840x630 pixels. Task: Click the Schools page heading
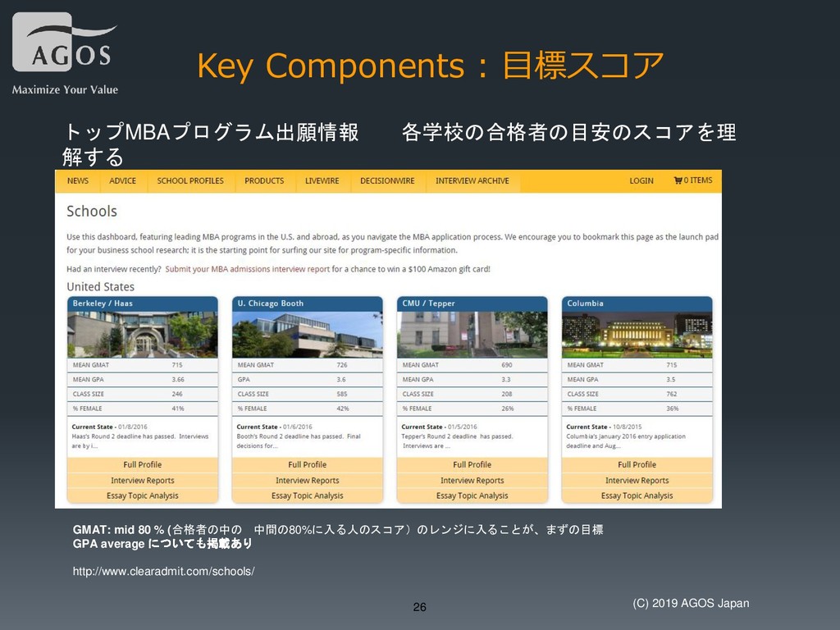click(x=92, y=212)
